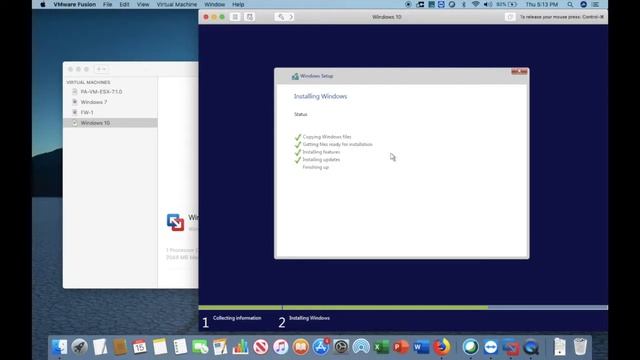Click Getting files ready for installation line
Viewport: 640px width, 360px height.
pyautogui.click(x=337, y=144)
